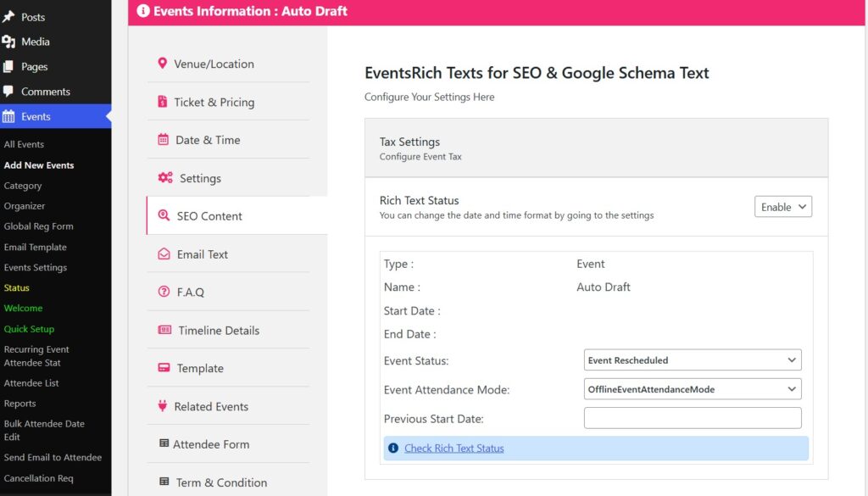Click the Ticket & Pricing icon
Viewport: 868px width, 496px height.
(162, 101)
